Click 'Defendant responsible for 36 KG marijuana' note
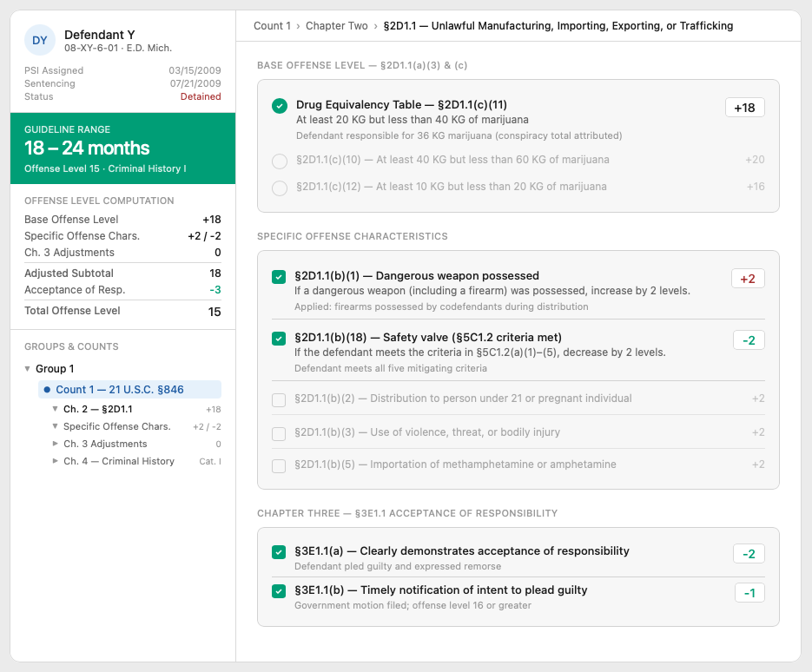The image size is (812, 672). (x=459, y=135)
